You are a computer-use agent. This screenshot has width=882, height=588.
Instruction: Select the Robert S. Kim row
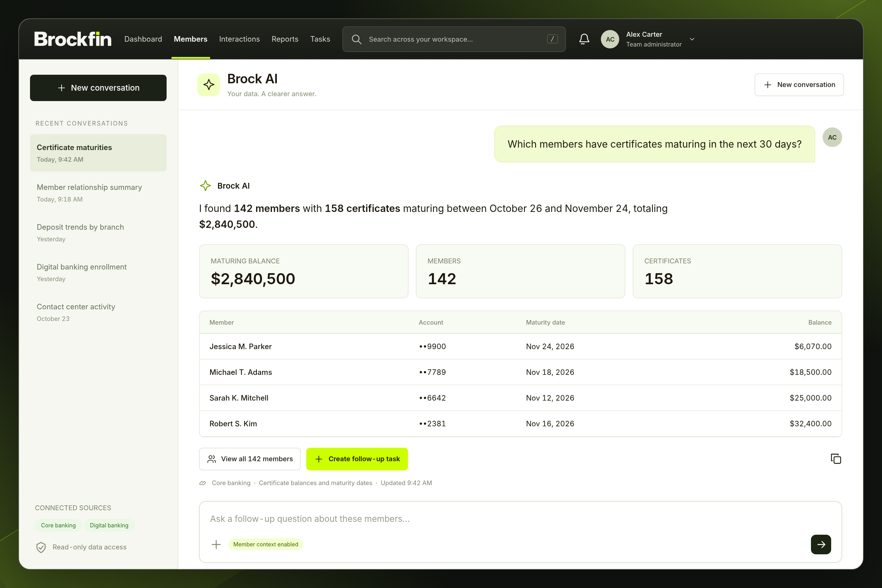click(521, 423)
